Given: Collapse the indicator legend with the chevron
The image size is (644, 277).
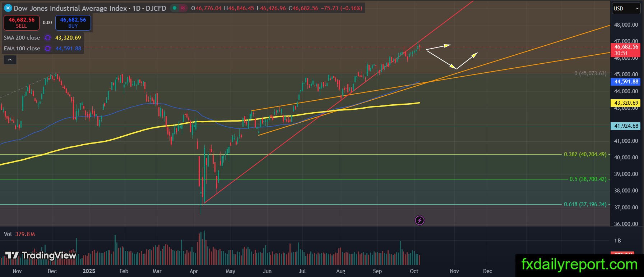Looking at the screenshot, I should [10, 60].
